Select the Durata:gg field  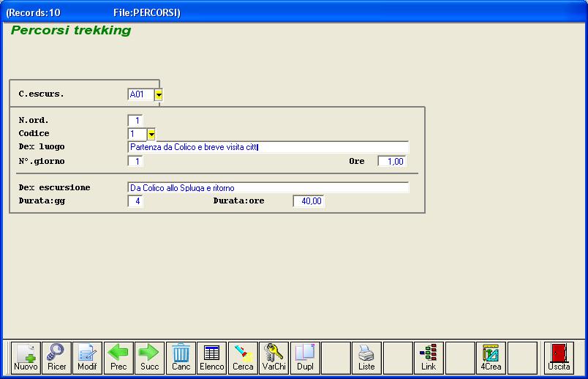pos(135,201)
